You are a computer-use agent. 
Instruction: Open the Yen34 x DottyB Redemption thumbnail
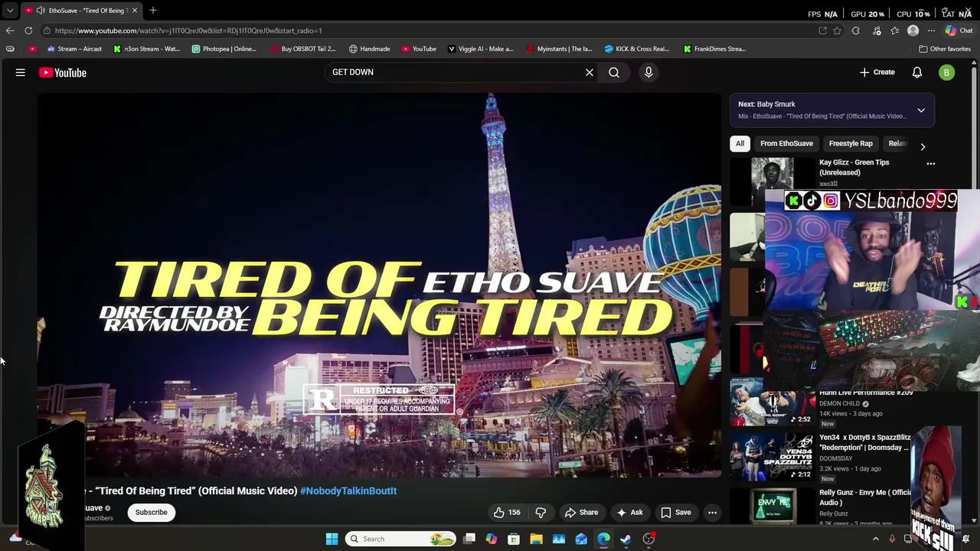pyautogui.click(x=773, y=457)
